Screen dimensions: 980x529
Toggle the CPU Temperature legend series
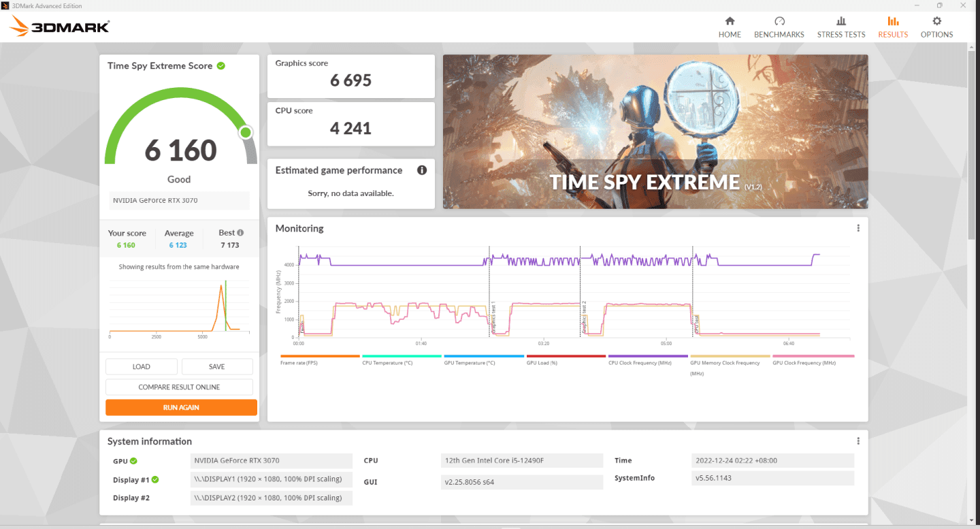(402, 359)
